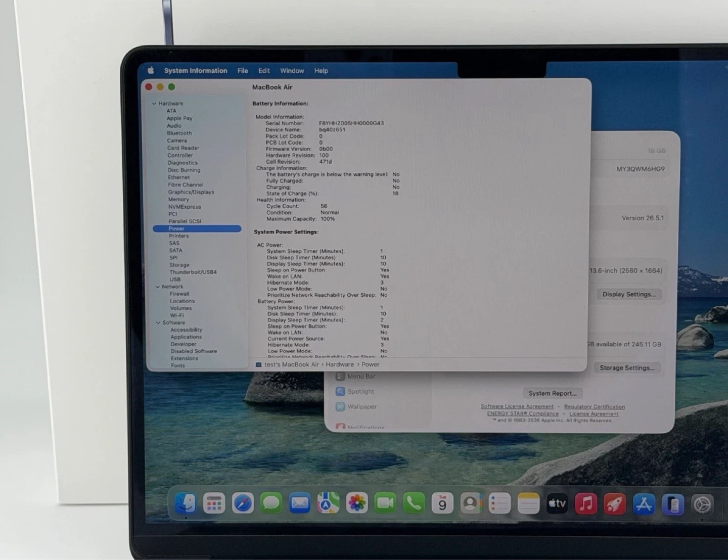Launch Maps from the Dock
Screen dimensions: 728x560
click(328, 503)
